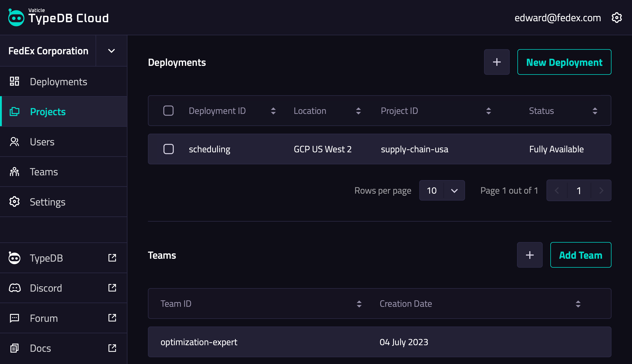
Task: Open the Discord external link icon
Action: point(112,288)
